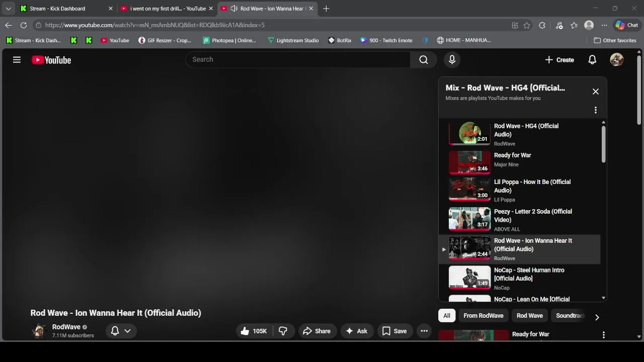The image size is (644, 362).
Task: Open the Lightstream Studio bookmark
Action: (293, 40)
